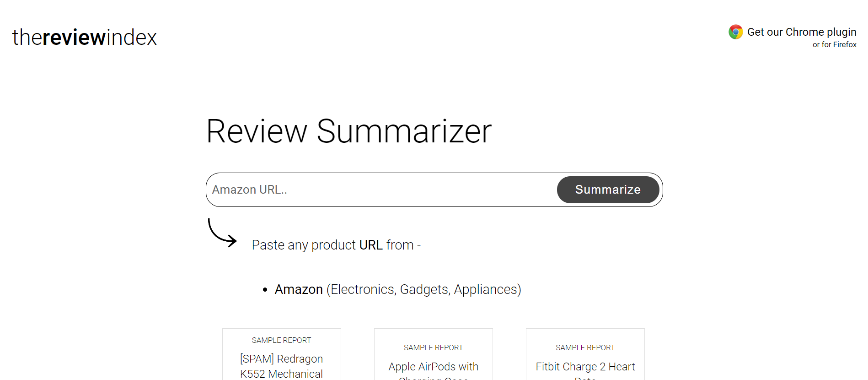Click the bold "review" word in site logo

tap(74, 38)
